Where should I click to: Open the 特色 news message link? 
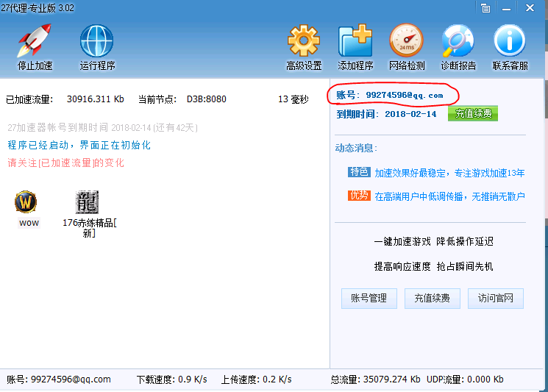click(x=449, y=173)
